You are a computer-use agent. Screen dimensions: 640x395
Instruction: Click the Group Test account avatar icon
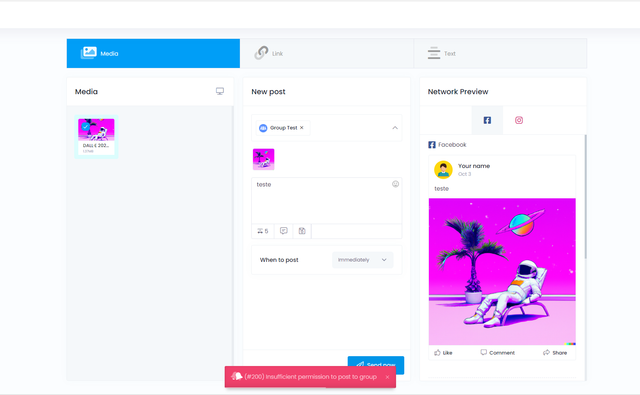point(263,128)
